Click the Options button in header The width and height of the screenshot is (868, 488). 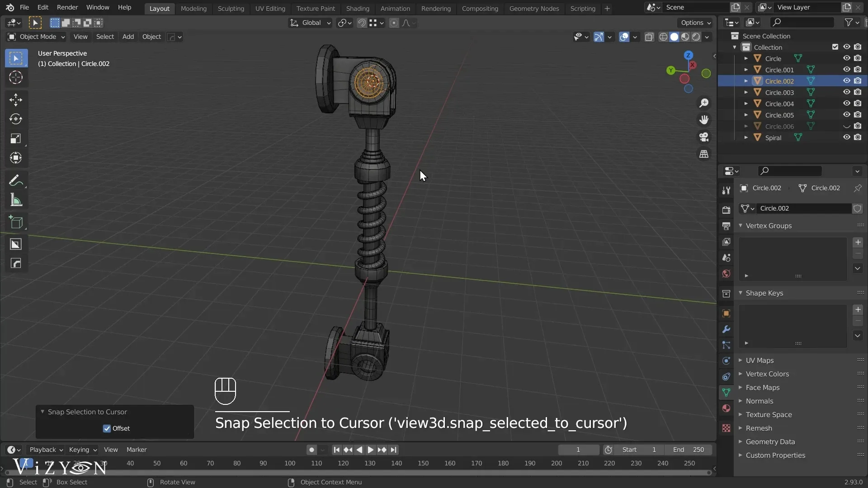(695, 23)
